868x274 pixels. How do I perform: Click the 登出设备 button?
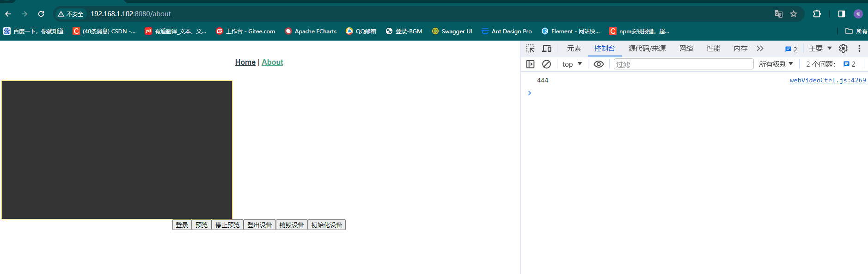260,225
